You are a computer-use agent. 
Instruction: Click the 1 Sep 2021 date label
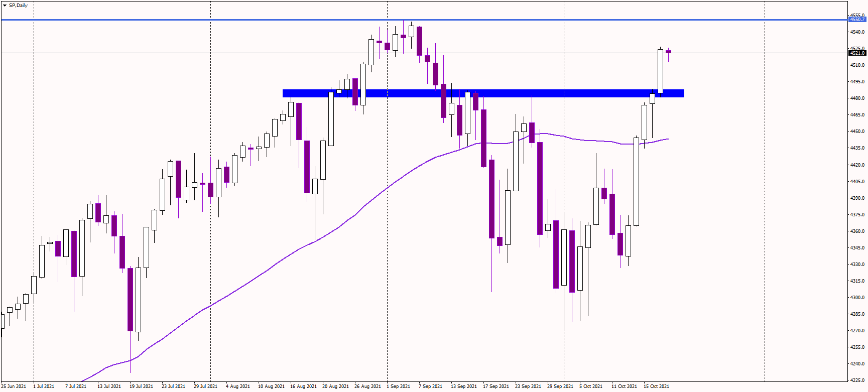(398, 386)
